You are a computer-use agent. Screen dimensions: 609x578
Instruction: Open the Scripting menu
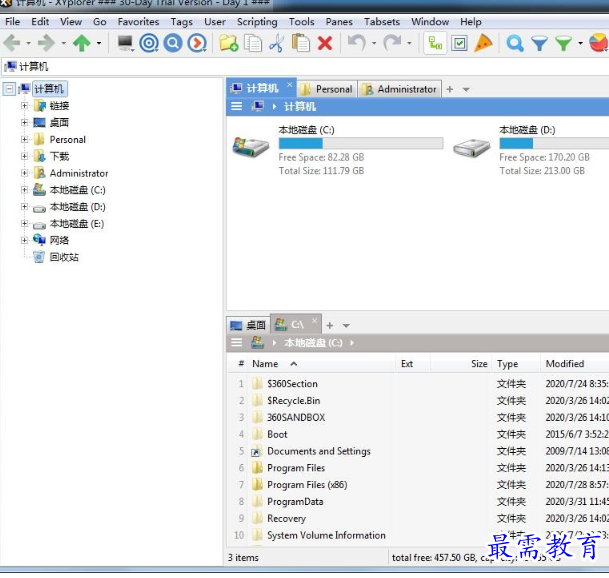(x=257, y=22)
